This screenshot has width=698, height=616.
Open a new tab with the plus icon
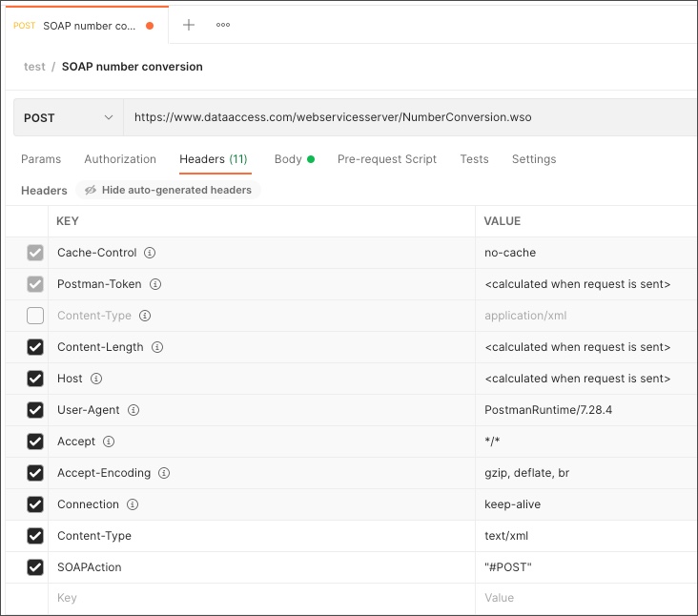tap(189, 25)
